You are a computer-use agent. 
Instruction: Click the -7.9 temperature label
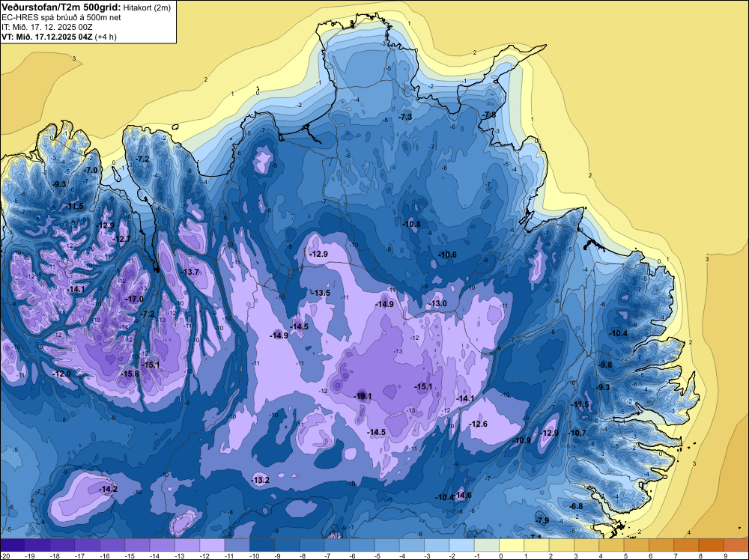point(542,520)
